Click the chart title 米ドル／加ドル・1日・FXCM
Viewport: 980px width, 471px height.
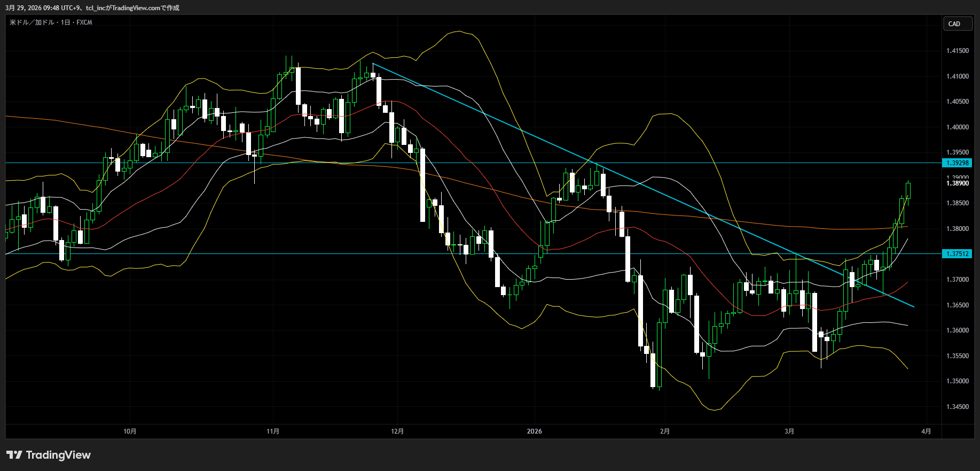tap(51, 22)
